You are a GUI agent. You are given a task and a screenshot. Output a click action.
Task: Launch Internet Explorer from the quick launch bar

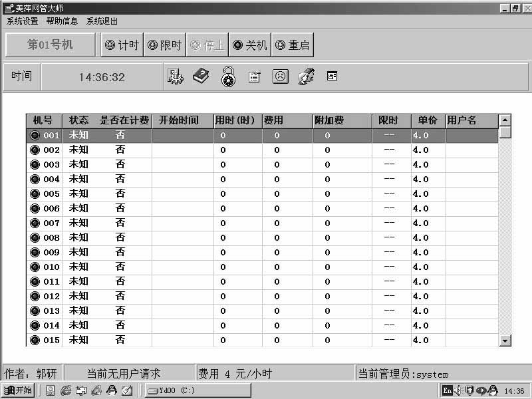coord(65,391)
